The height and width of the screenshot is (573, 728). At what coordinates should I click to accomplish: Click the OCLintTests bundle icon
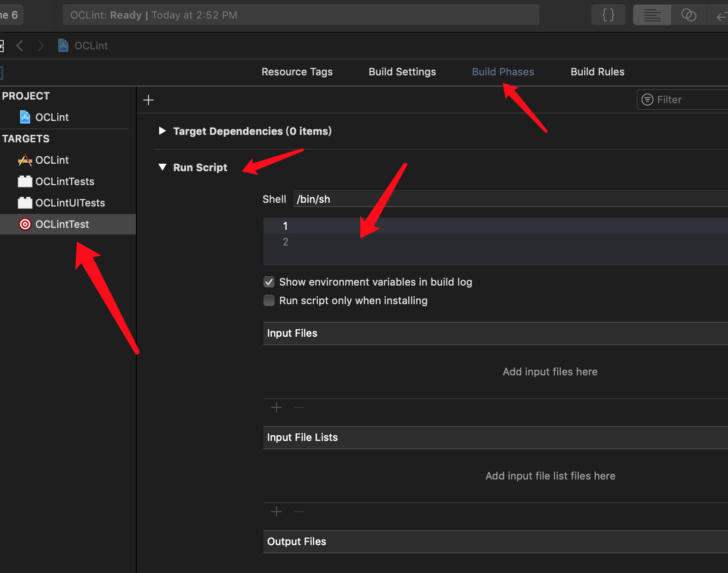pyautogui.click(x=25, y=181)
